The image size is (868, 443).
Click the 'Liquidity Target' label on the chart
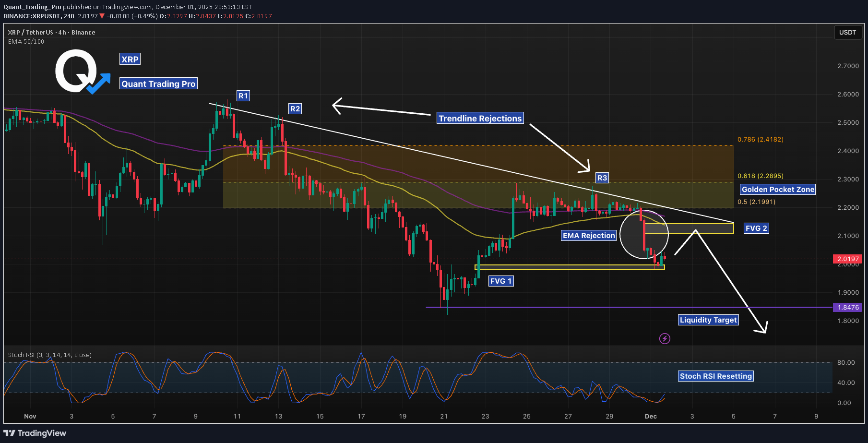pos(708,320)
